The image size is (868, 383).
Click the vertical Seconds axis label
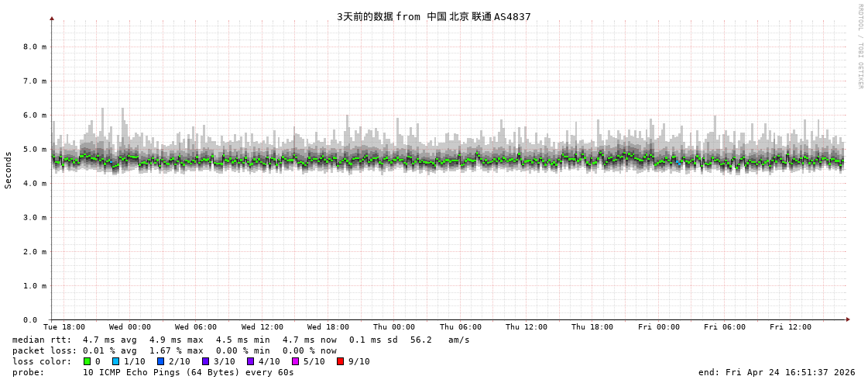(x=9, y=170)
